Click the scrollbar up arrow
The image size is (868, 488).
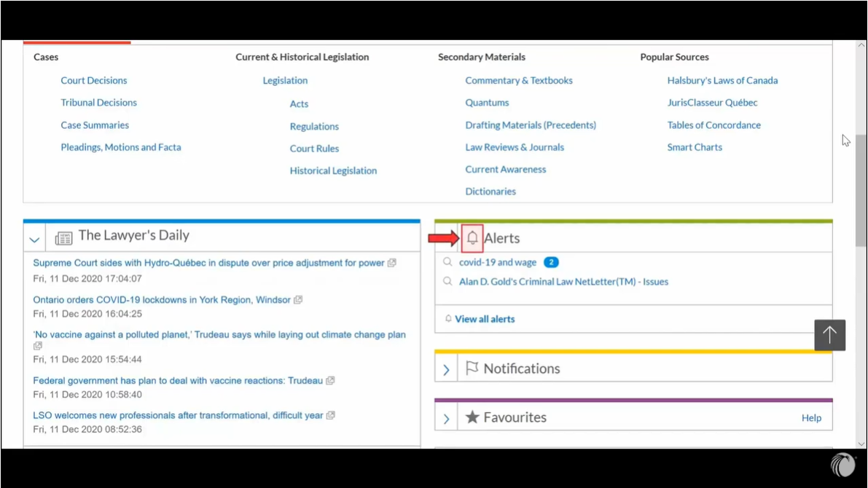tap(861, 45)
